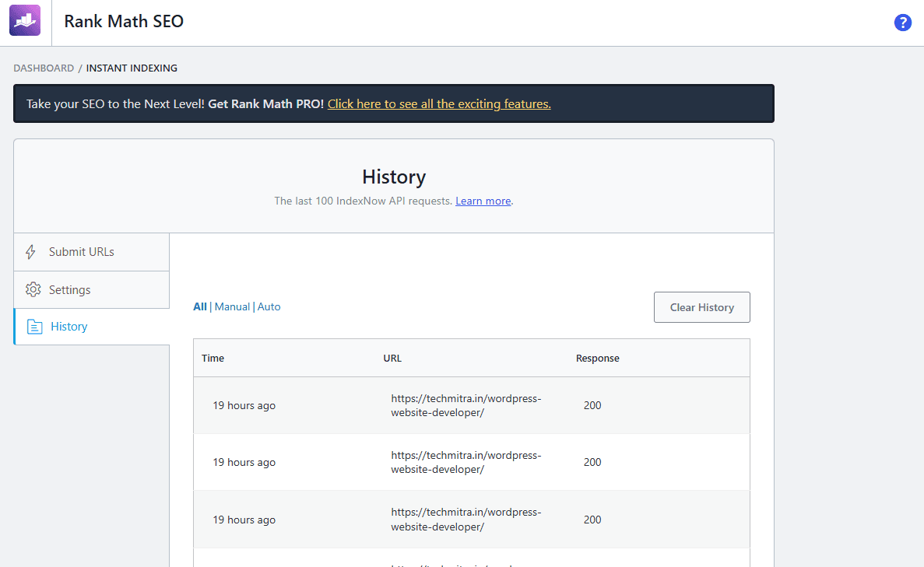Click the first row's techmitra URL
Screen dimensions: 924x567
click(466, 406)
